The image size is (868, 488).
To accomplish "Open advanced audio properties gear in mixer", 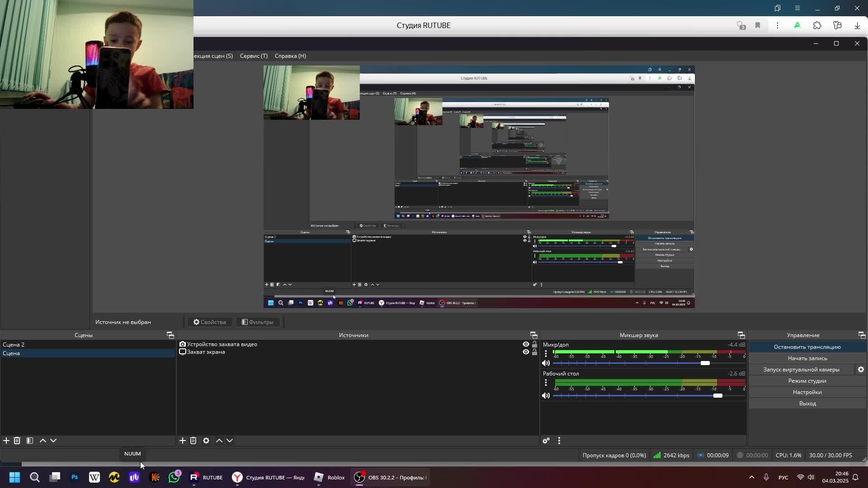I will [546, 441].
